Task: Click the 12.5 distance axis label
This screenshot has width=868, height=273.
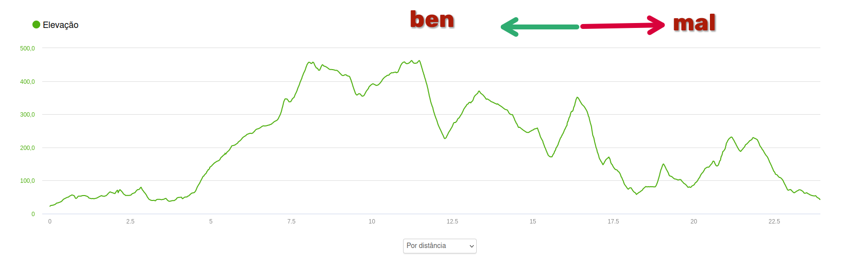Action: pyautogui.click(x=452, y=222)
